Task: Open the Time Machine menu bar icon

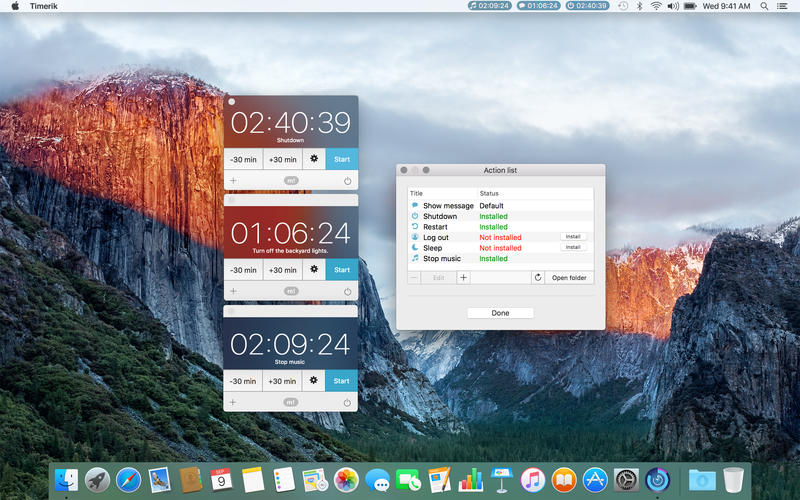Action: pyautogui.click(x=622, y=6)
